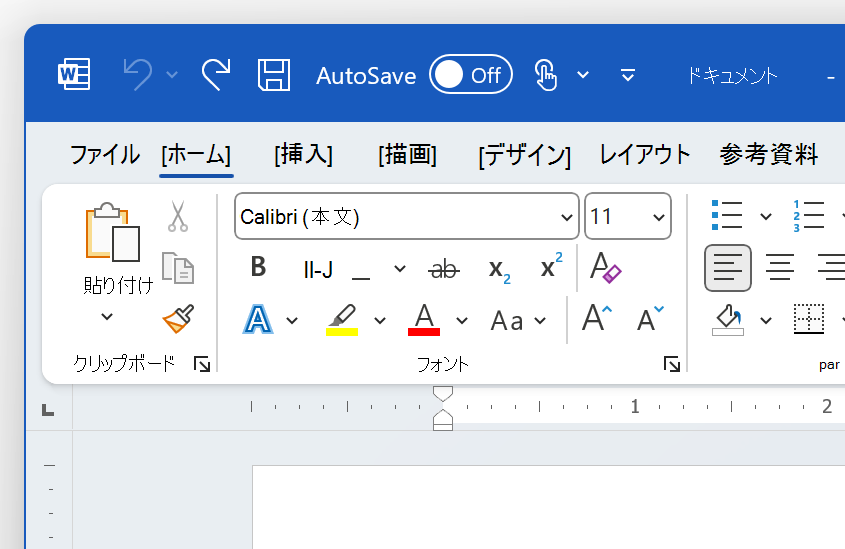Click the borders grid icon
Screen dimensions: 845x549
pos(809,319)
